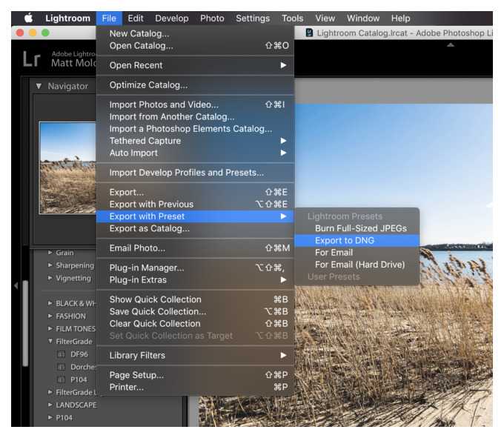This screenshot has width=504, height=438.
Task: Open the Lightroom application menu
Action: [68, 19]
